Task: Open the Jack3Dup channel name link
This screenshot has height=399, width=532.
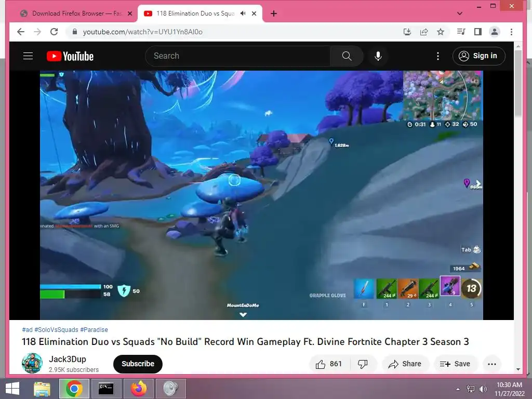Action: pos(68,359)
